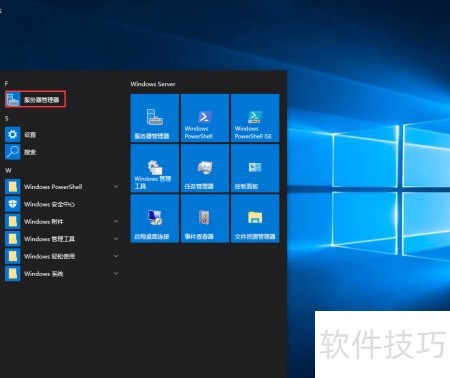Click the Windows 系统 folder icon

pos(13,274)
